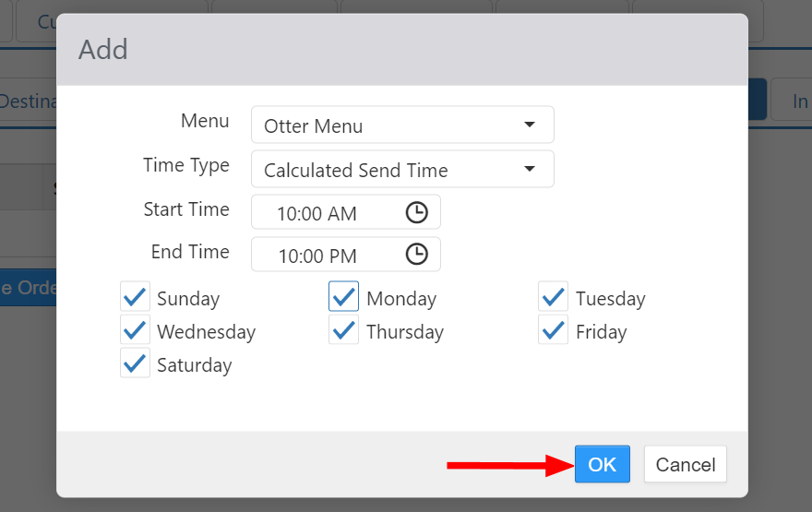Click the Add dialog title
Image resolution: width=812 pixels, height=512 pixels.
(103, 49)
